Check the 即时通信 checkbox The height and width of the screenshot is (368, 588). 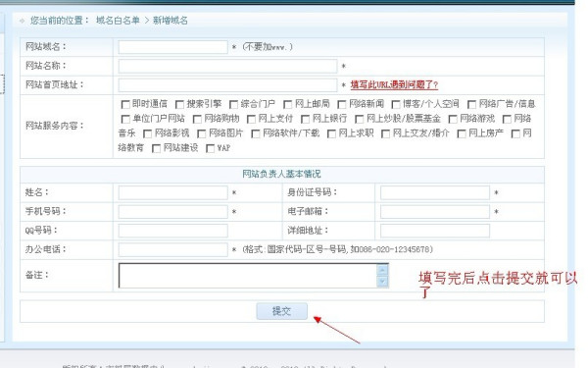click(125, 104)
